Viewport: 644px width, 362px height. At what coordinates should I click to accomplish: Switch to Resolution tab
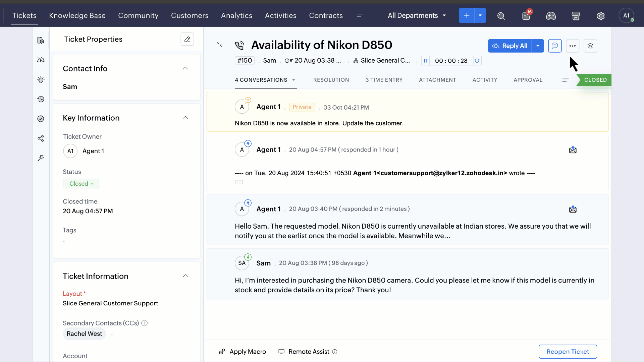331,80
